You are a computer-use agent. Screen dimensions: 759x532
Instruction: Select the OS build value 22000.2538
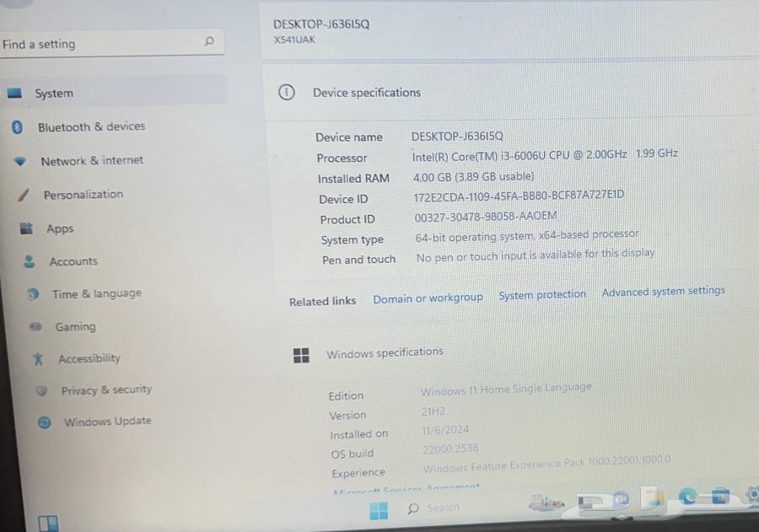(x=450, y=449)
